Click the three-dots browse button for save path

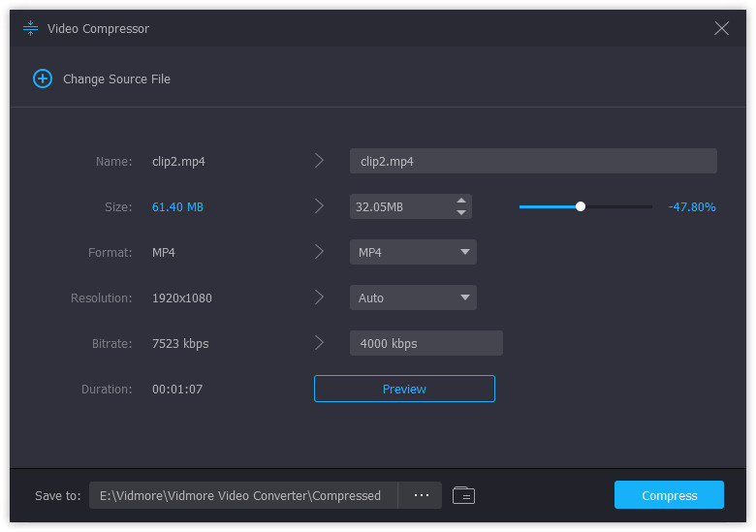click(421, 495)
